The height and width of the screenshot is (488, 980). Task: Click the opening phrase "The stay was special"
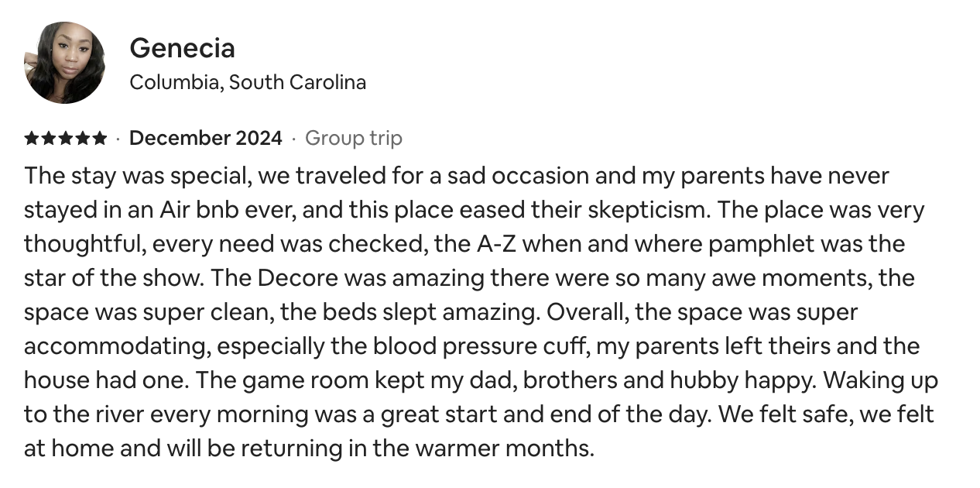[x=135, y=176]
